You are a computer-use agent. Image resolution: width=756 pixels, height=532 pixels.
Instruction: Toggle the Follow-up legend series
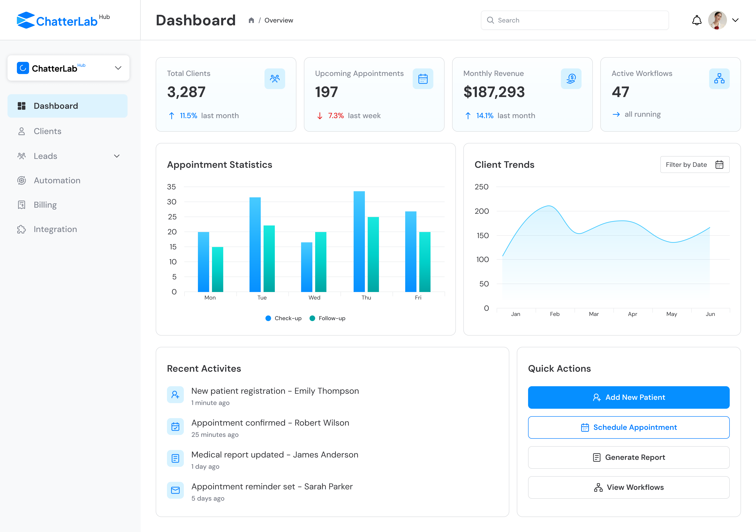point(327,318)
